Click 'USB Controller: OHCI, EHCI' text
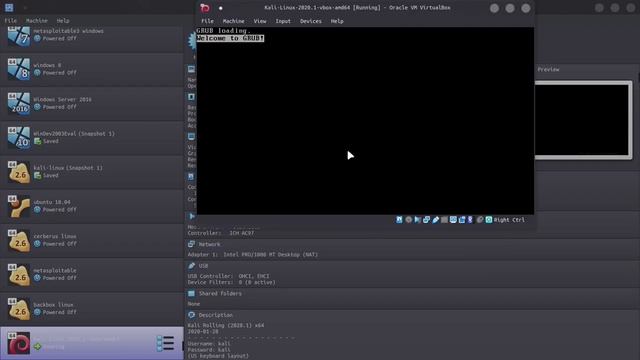This screenshot has width=640, height=360. (x=228, y=276)
